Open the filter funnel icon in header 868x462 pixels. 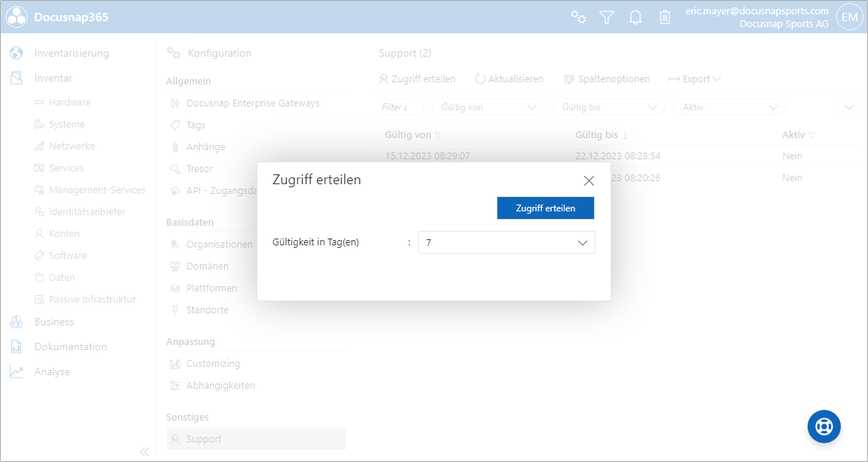(607, 17)
